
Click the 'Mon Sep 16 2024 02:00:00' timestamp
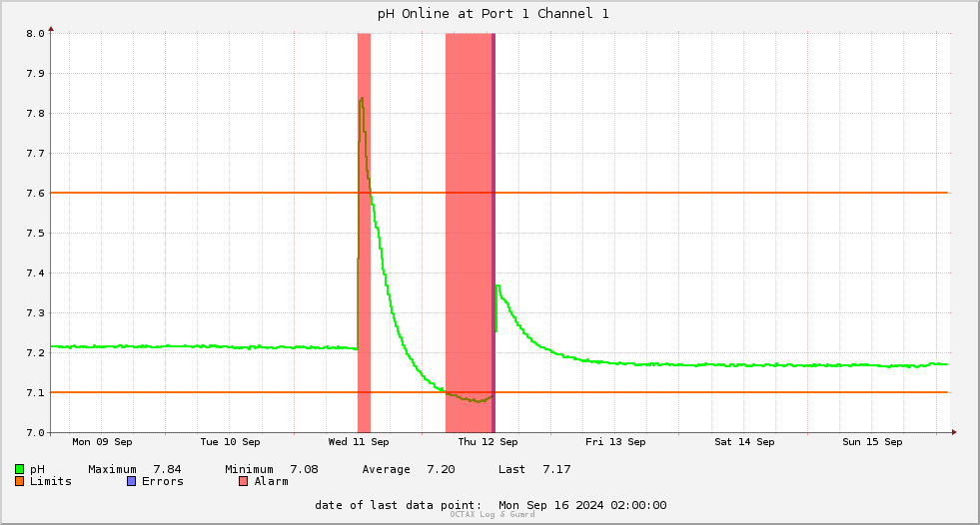coord(582,505)
